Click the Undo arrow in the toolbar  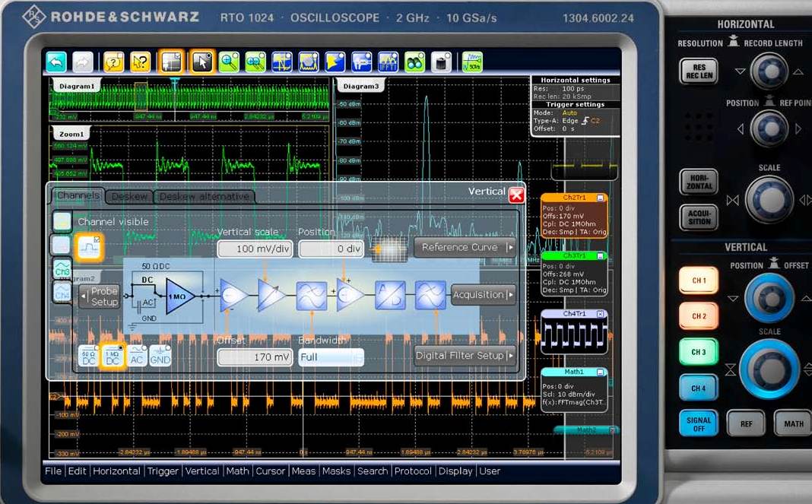[x=56, y=62]
